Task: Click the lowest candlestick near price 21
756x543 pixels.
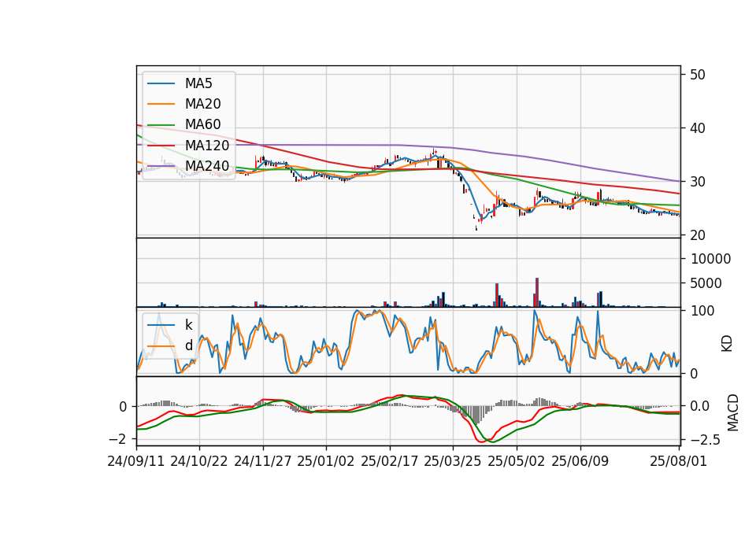Action: click(x=476, y=227)
